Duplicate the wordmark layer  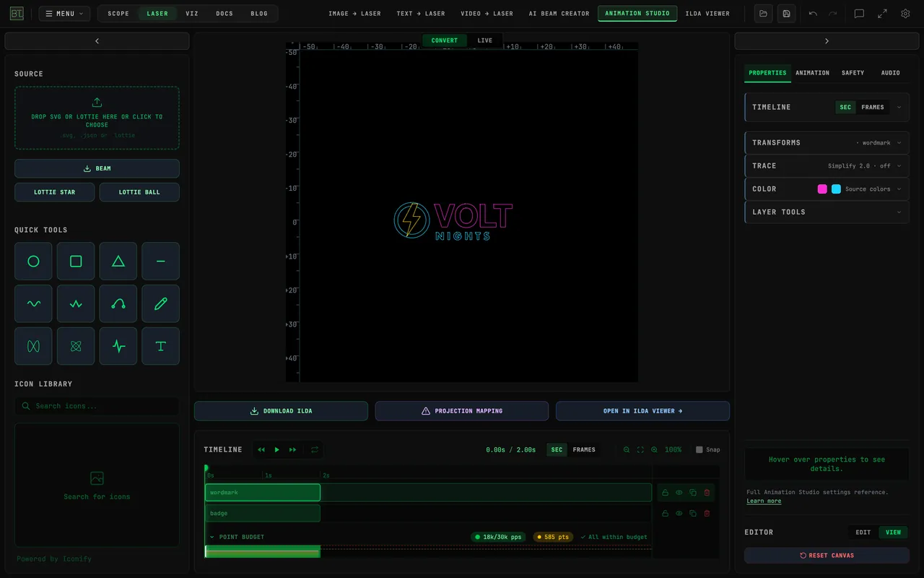pyautogui.click(x=693, y=493)
